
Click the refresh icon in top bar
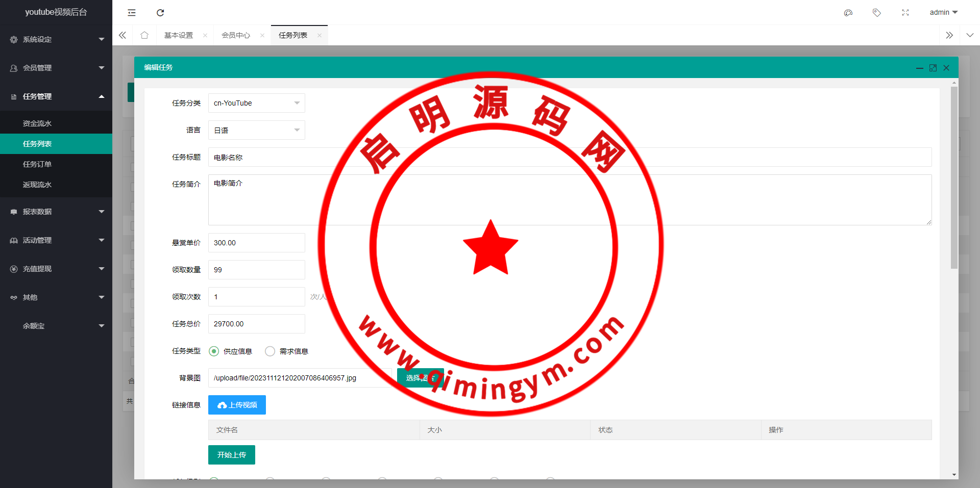point(160,13)
